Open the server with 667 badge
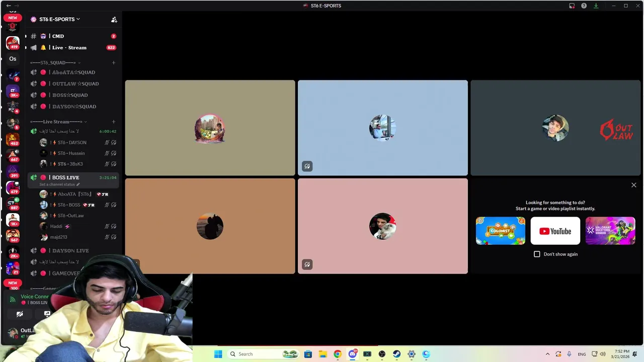The width and height of the screenshot is (644, 362). tap(13, 155)
